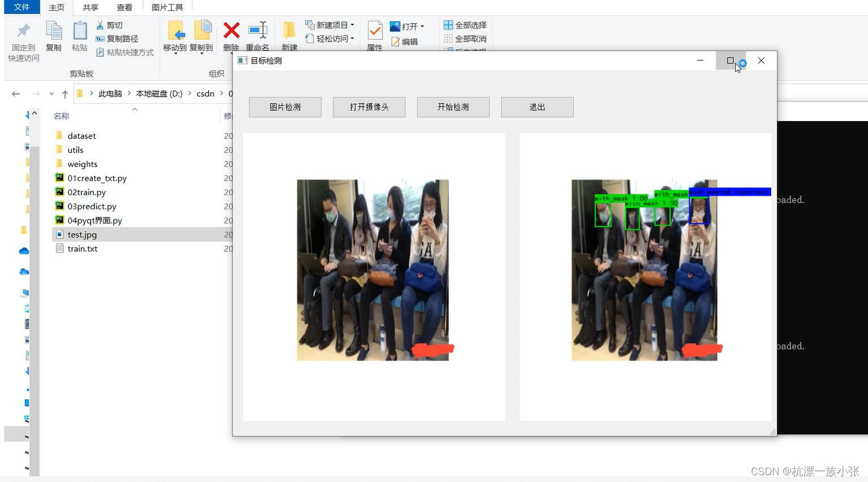Click the 粘贴 clipboard icon
868x482 pixels.
point(80,31)
